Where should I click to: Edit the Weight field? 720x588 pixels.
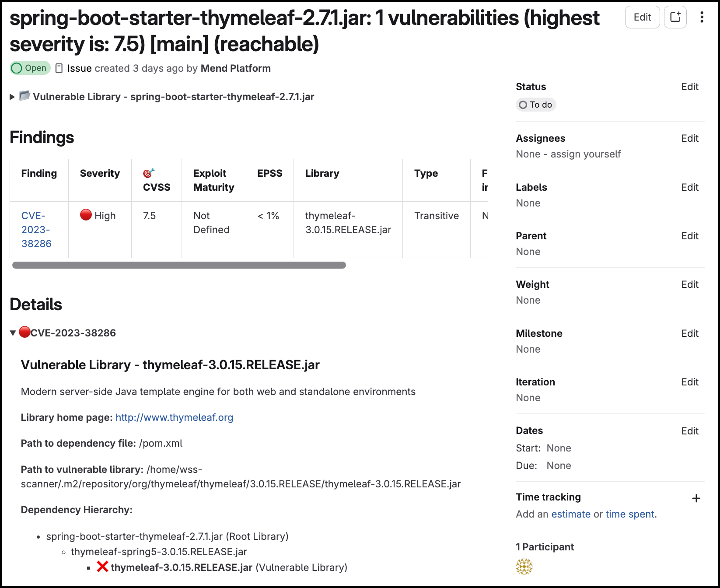(690, 284)
